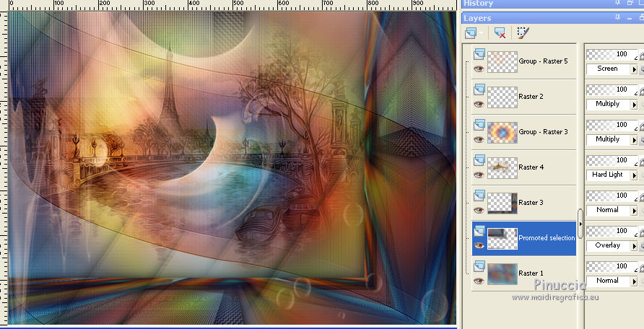The width and height of the screenshot is (644, 329).
Task: Select layer named Group - Raster 3
Action: [x=543, y=132]
